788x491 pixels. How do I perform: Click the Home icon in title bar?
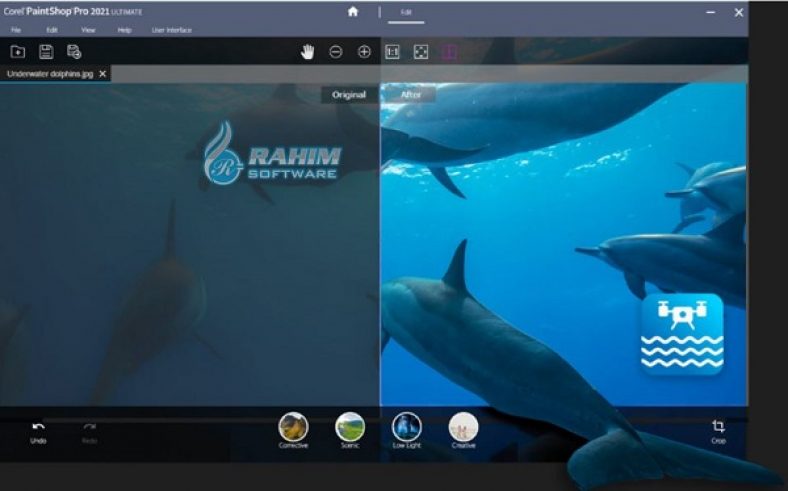pos(352,12)
